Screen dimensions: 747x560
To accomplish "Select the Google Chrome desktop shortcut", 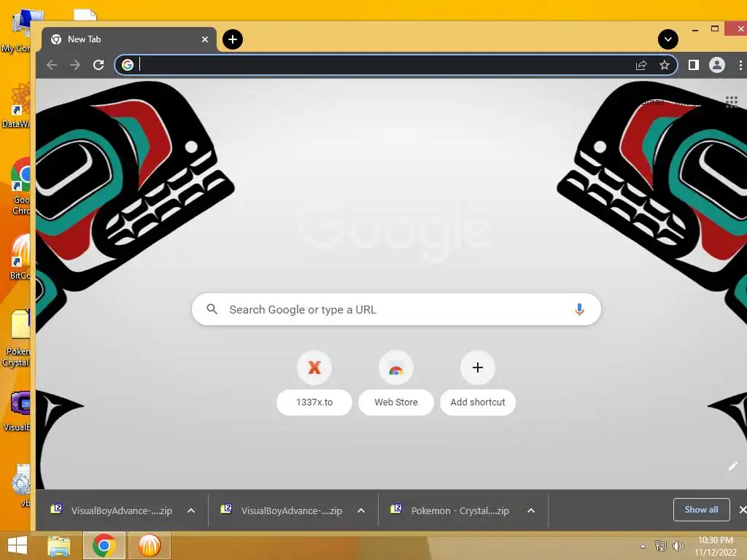I will [20, 187].
